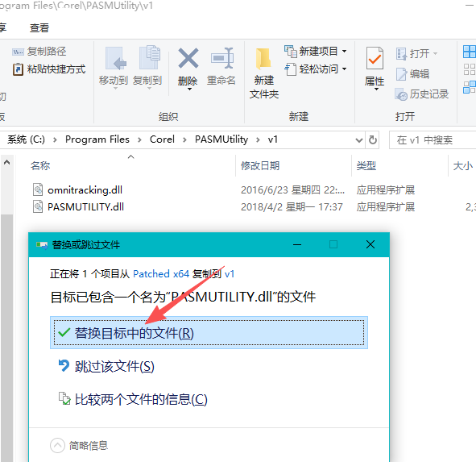Refresh the v1 folder view
This screenshot has width=476, height=462.
pos(372,139)
